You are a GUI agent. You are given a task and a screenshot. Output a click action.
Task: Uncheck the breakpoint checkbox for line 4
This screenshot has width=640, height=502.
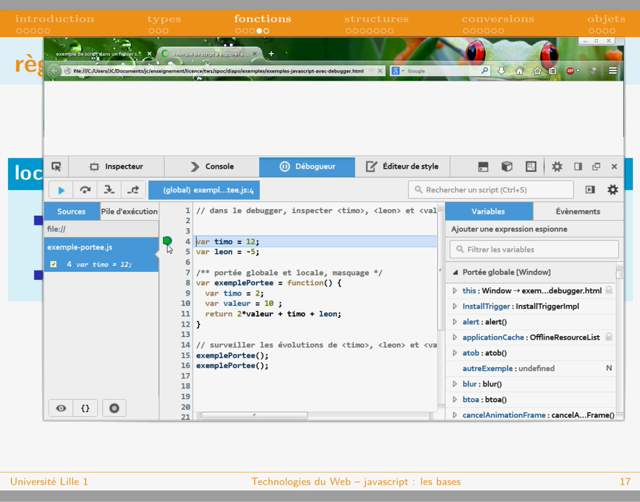click(54, 265)
